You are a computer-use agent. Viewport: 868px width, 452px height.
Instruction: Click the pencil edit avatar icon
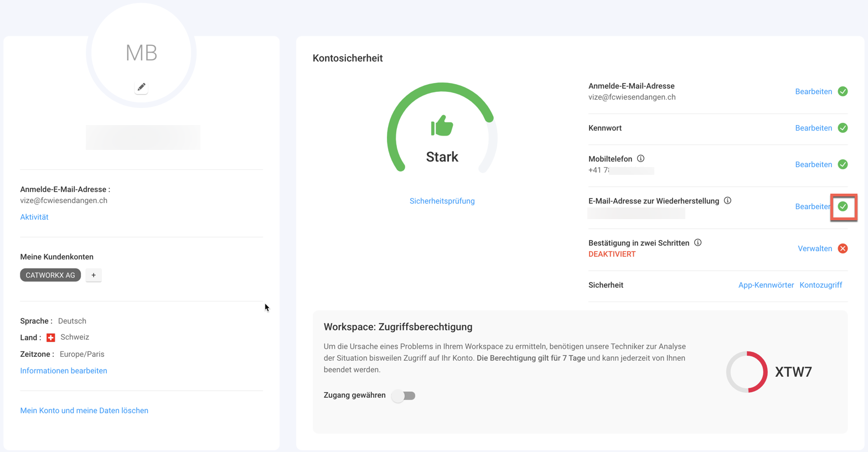coord(141,87)
